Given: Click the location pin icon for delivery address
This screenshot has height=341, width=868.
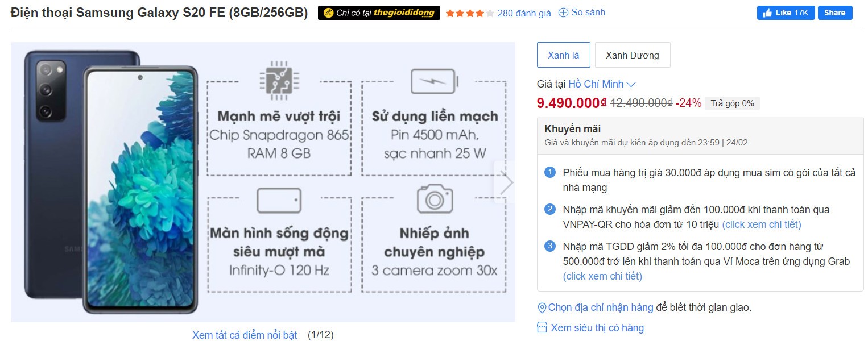Looking at the screenshot, I should 542,308.
